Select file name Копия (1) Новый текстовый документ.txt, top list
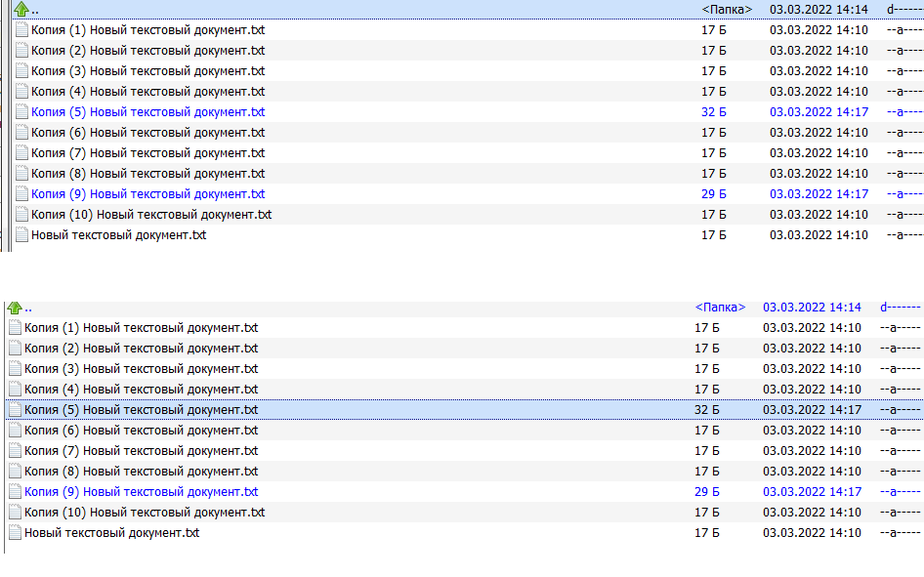The width and height of the screenshot is (924, 577). [147, 30]
